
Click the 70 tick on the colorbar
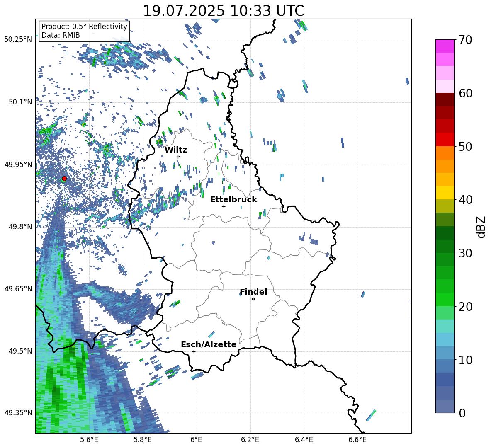(x=465, y=40)
